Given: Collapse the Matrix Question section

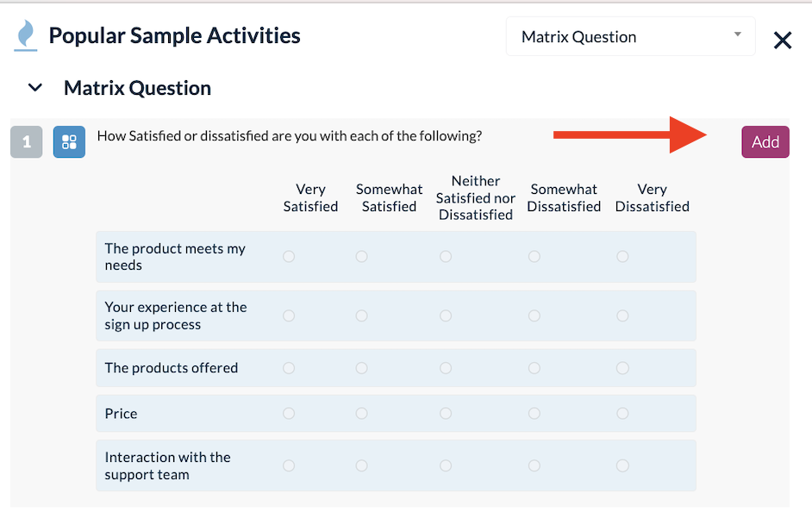Looking at the screenshot, I should click(34, 87).
